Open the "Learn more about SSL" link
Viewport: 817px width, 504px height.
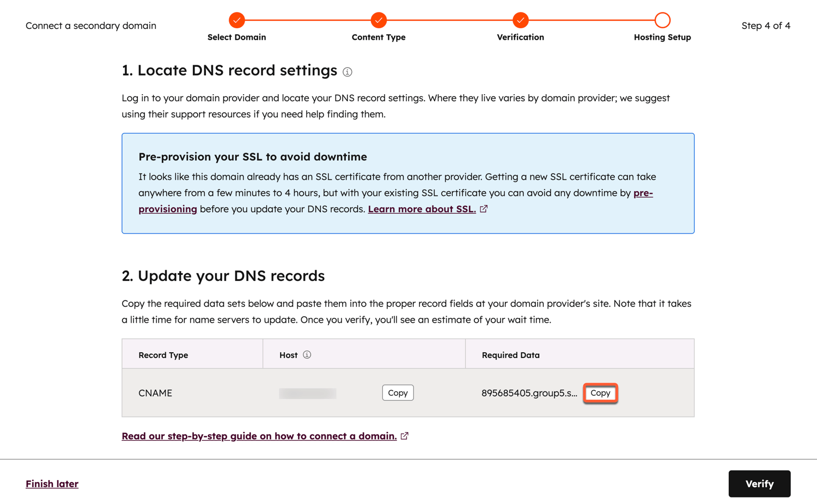[422, 208]
